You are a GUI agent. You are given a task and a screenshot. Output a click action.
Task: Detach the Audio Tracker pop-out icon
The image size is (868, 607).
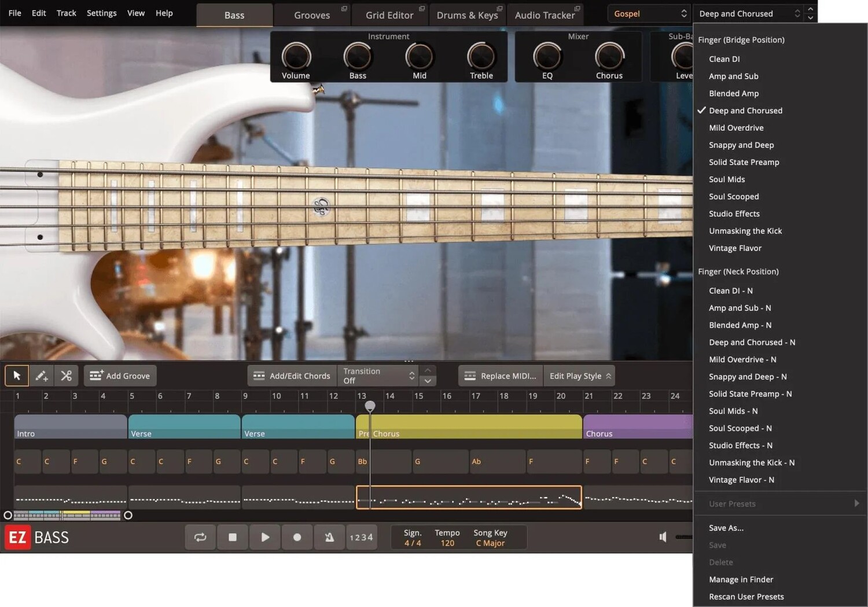click(x=577, y=9)
